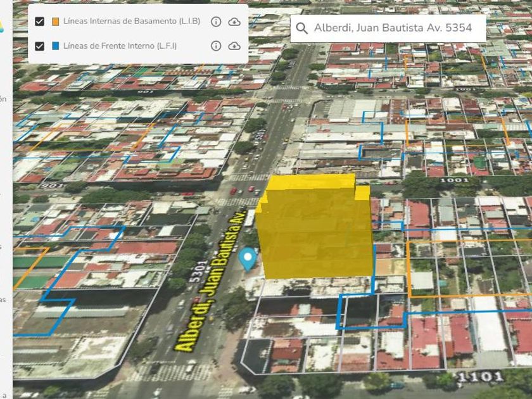The image size is (532, 399).
Task: Open info for Líneas de Frente Interno
Action: click(x=216, y=46)
